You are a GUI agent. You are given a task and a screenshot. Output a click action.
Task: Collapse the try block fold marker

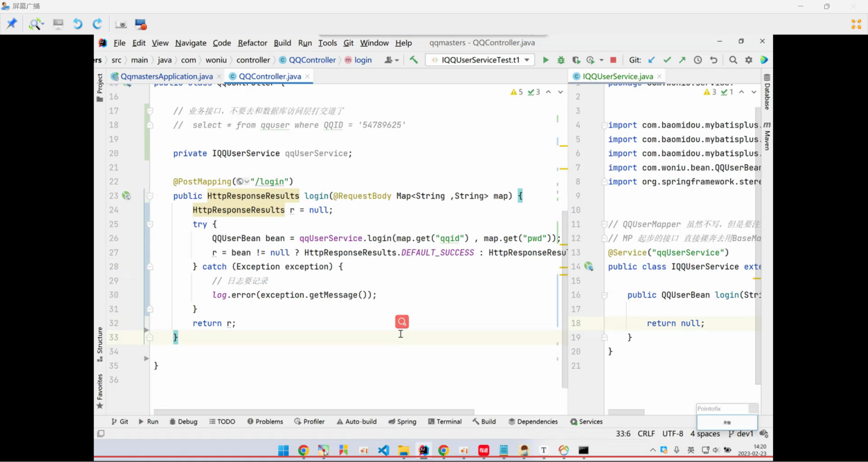click(x=150, y=224)
